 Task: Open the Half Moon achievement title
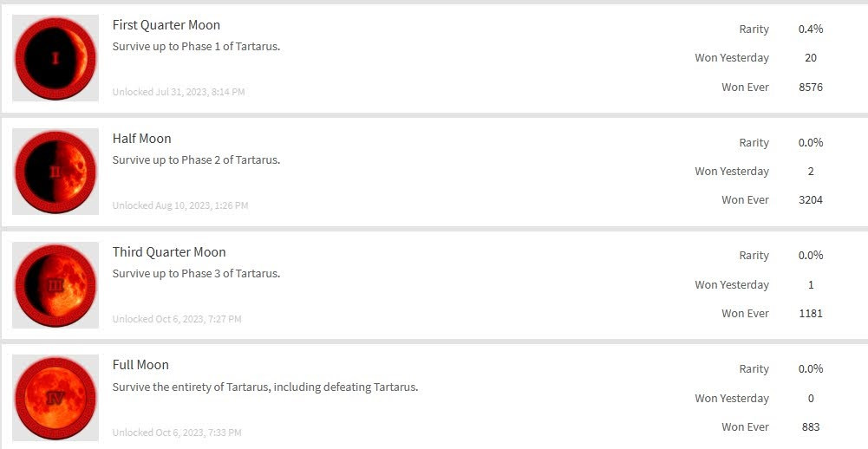[x=141, y=139]
